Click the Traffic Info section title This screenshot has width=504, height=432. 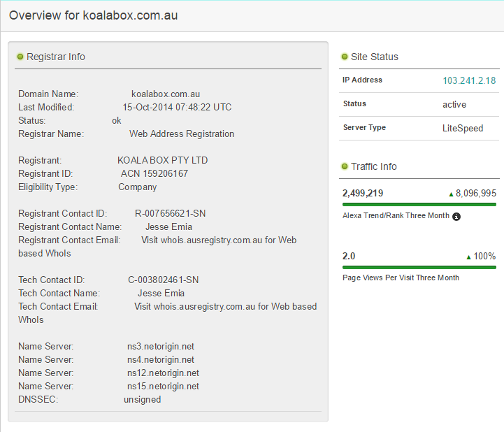click(x=374, y=166)
